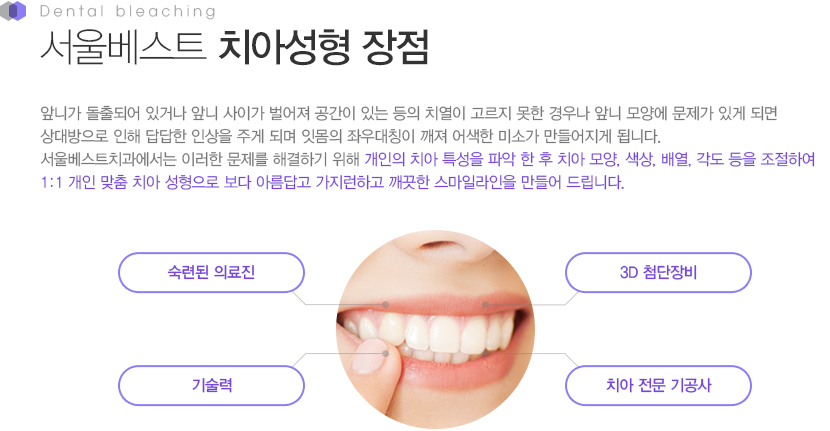Screen dimensions: 830x431
Task: Click the dot connected to 숙련된 의료진 label
Action: click(386, 304)
